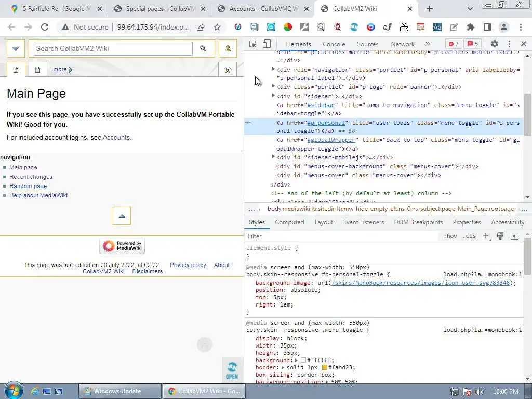
Task: Click the Windows Start orb
Action: (14, 391)
